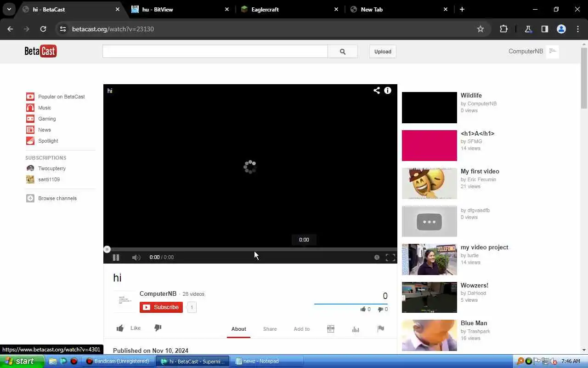Click the Browse channels plus icon
This screenshot has height=368, width=588.
pos(30,198)
